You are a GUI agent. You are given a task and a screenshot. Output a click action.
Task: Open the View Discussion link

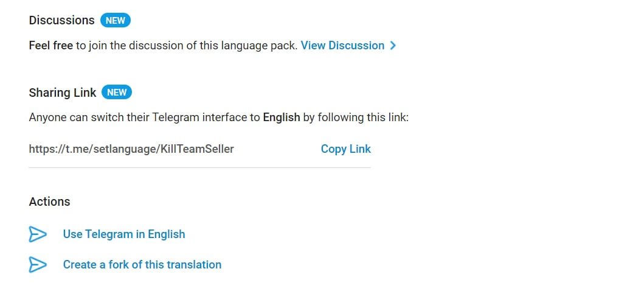coord(342,46)
